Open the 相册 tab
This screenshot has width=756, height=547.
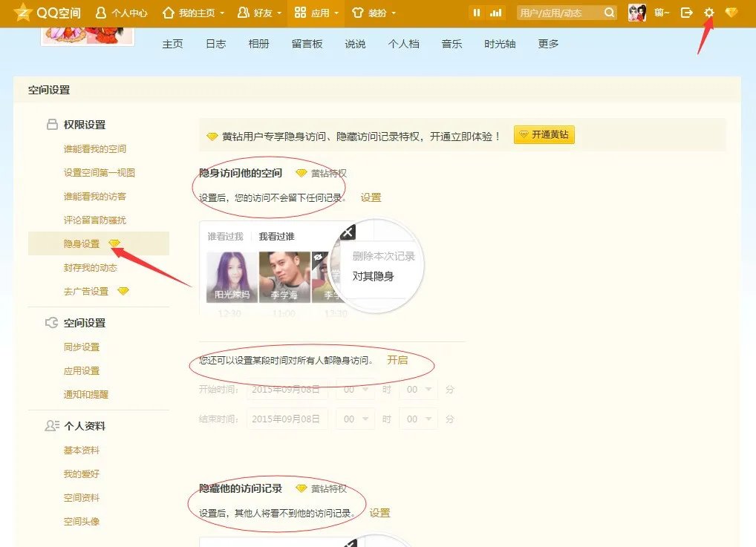tap(258, 44)
